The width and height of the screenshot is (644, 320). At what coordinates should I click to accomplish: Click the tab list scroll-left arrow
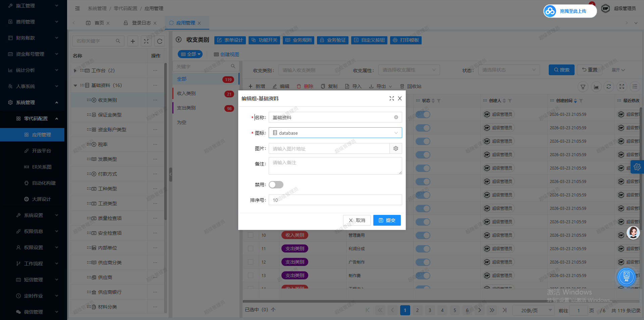click(x=74, y=23)
